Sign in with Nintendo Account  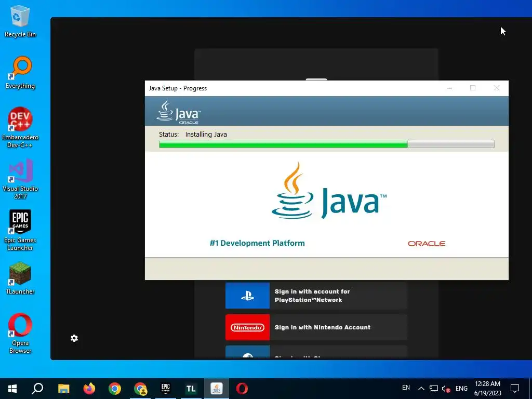pyautogui.click(x=316, y=327)
